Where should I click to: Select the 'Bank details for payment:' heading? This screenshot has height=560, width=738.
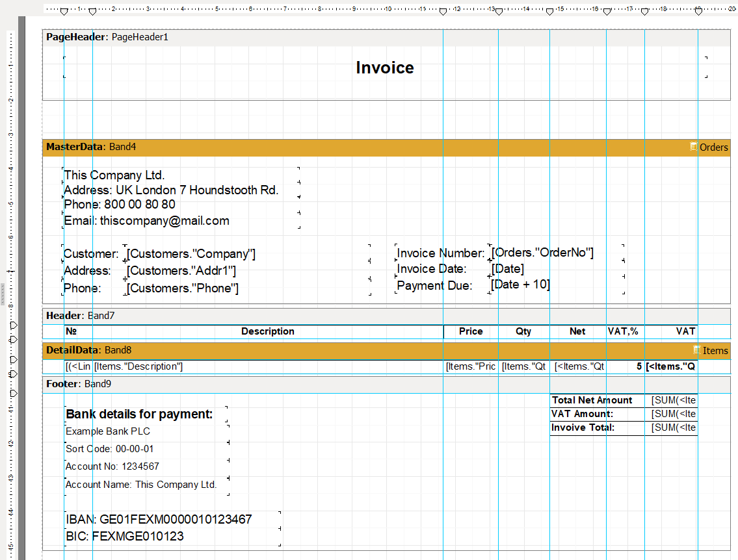click(139, 414)
